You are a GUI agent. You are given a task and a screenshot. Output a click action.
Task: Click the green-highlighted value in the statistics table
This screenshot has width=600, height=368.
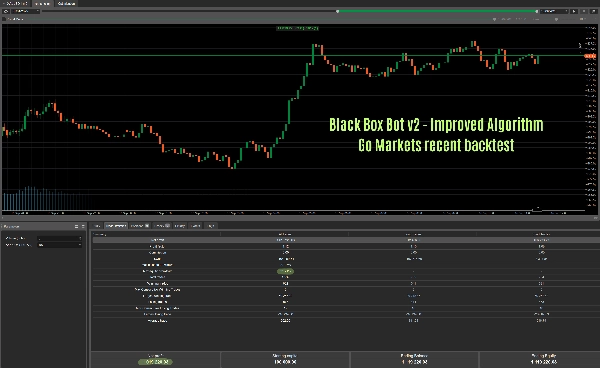pyautogui.click(x=285, y=271)
